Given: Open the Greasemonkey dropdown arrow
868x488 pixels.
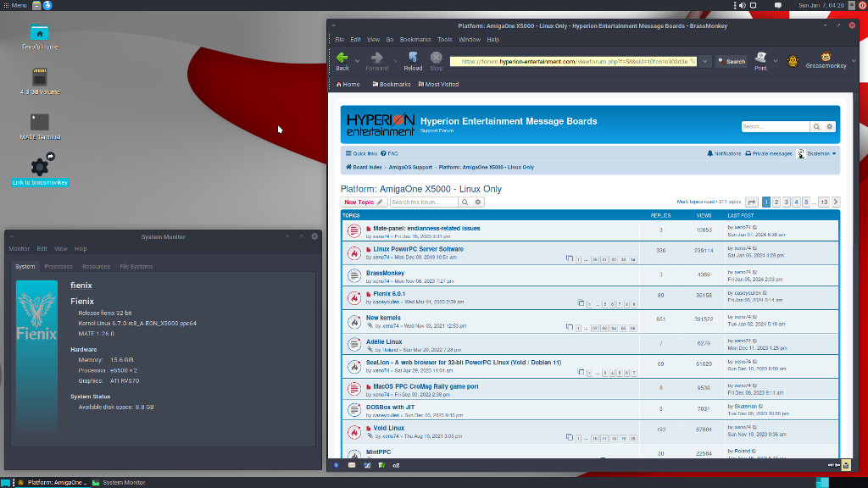Looking at the screenshot, I should click(x=854, y=61).
